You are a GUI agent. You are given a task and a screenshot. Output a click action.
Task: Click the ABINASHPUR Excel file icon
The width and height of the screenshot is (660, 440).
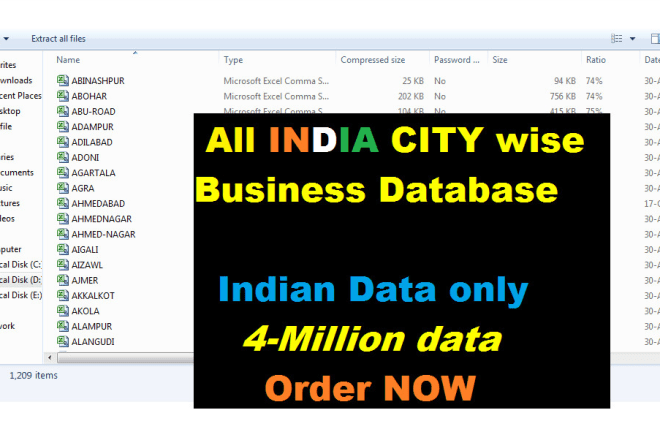[63, 80]
